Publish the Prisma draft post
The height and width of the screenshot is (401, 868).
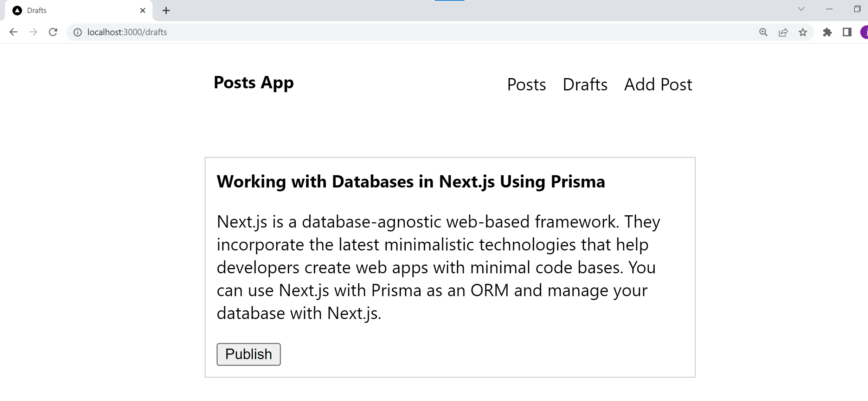pyautogui.click(x=249, y=354)
